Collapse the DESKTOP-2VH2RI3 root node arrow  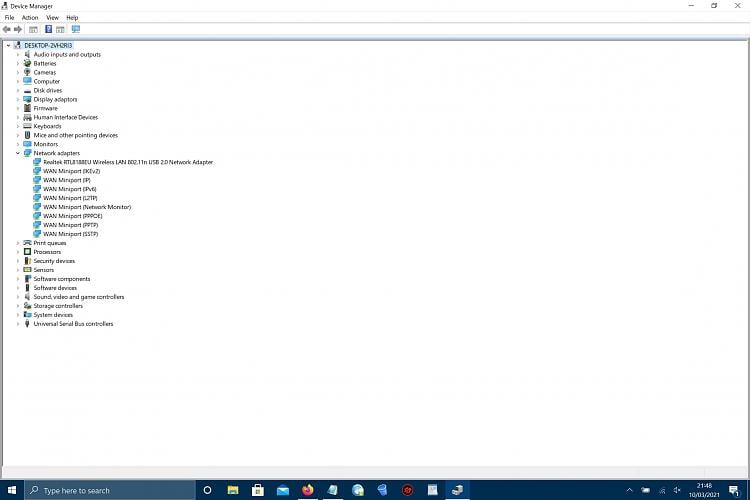pos(8,45)
